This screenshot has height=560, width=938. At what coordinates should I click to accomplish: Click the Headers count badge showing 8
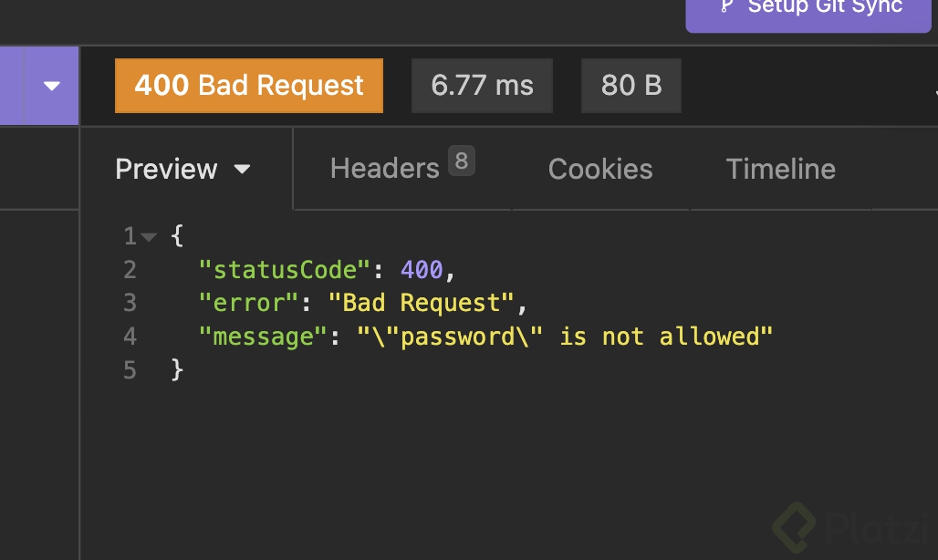point(462,162)
